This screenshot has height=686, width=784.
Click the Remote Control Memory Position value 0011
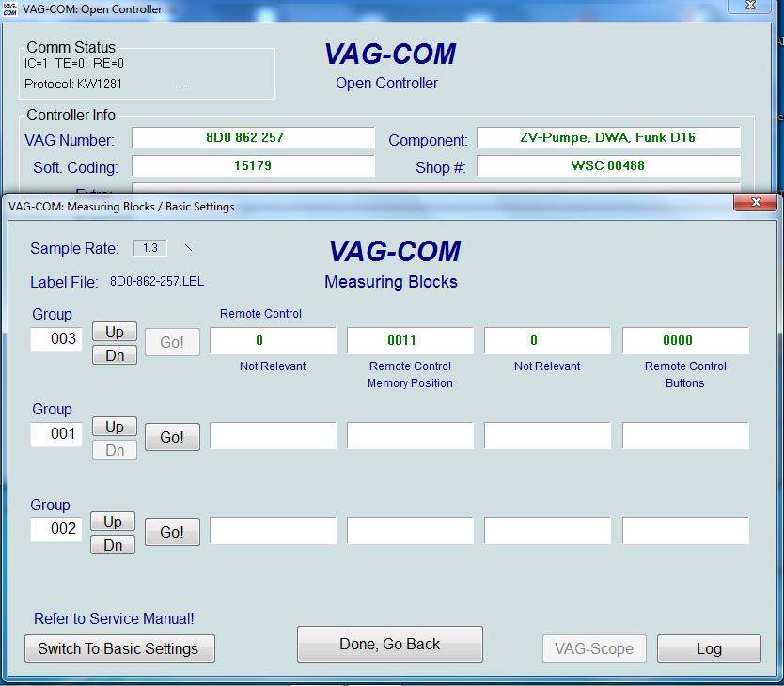pos(410,340)
